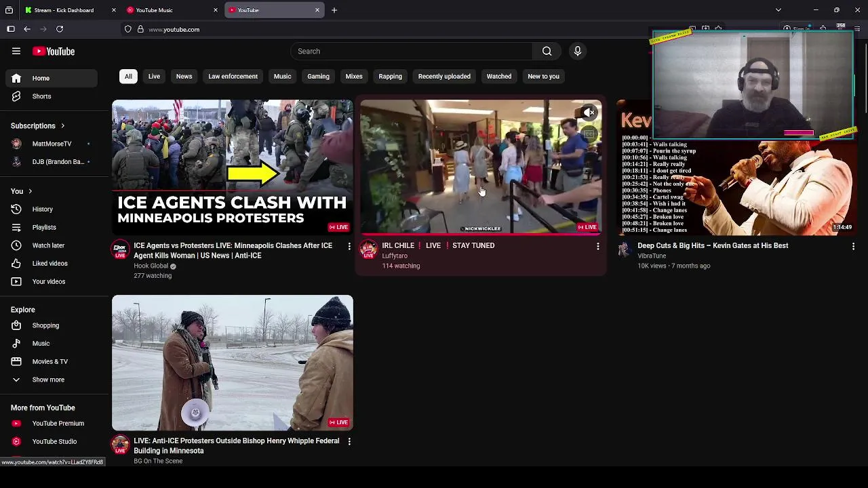Click the YouTube logo
The height and width of the screenshot is (488, 868).
pyautogui.click(x=53, y=52)
